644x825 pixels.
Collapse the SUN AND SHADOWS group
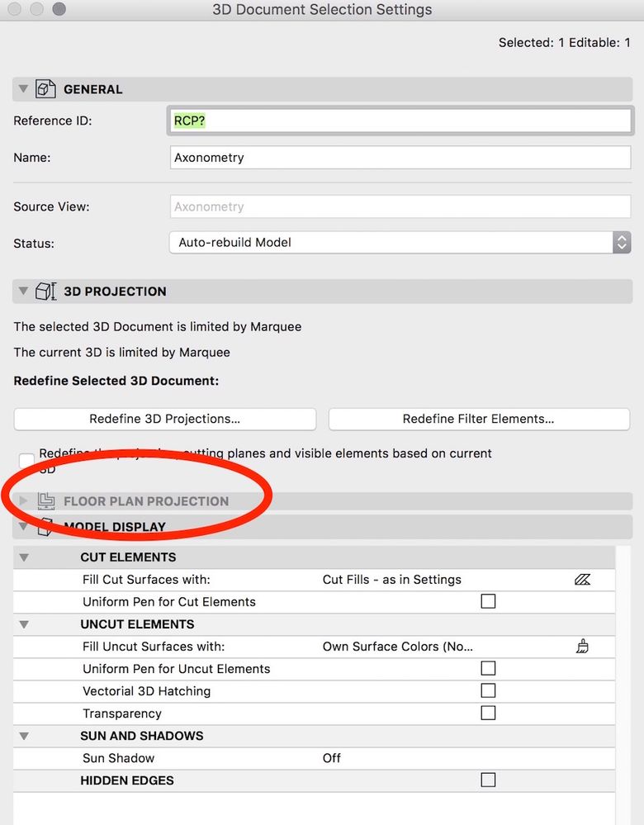(25, 736)
